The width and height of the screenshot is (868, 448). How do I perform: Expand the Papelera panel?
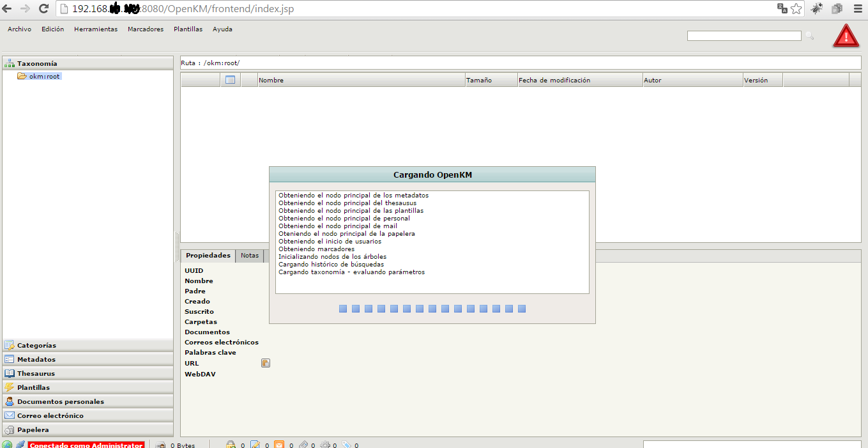(x=33, y=429)
